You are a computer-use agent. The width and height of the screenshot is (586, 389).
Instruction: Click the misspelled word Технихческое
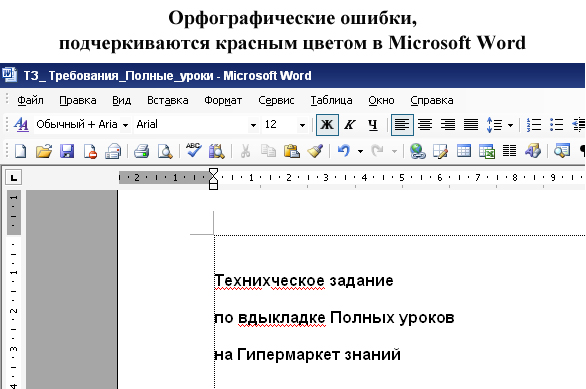click(x=269, y=280)
